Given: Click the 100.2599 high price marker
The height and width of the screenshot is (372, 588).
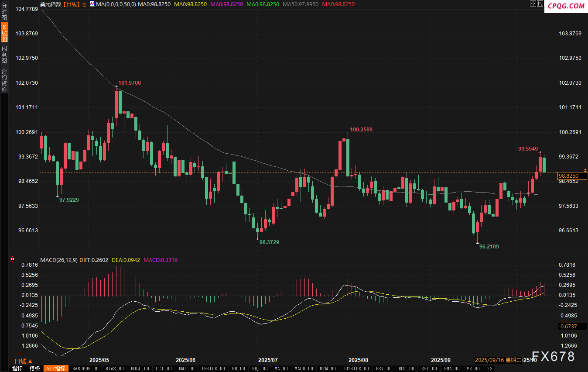Looking at the screenshot, I should (361, 130).
